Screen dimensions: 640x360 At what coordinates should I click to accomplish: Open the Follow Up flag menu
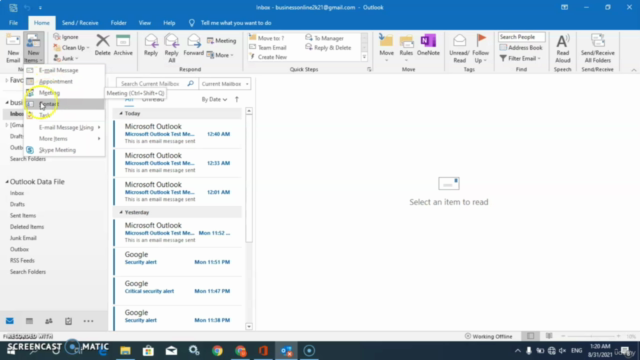point(480,48)
